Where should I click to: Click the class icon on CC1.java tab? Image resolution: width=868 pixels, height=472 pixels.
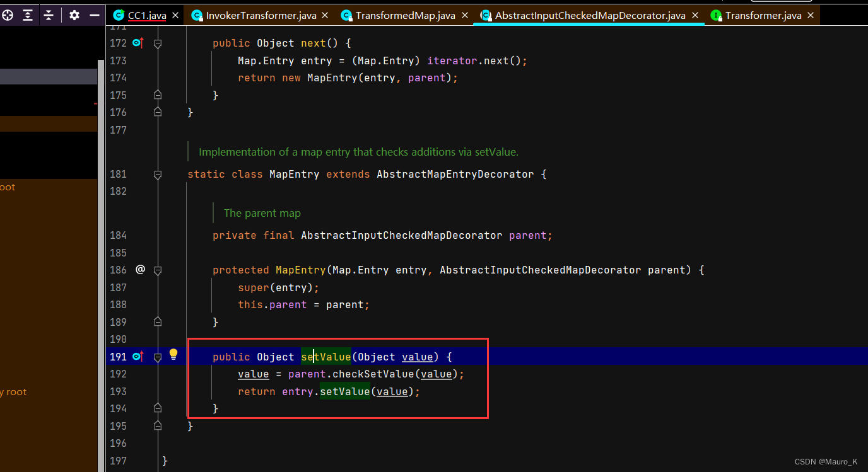[x=119, y=15]
